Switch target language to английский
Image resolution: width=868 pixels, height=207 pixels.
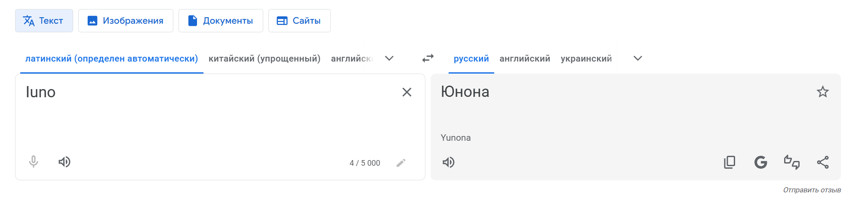(x=524, y=59)
